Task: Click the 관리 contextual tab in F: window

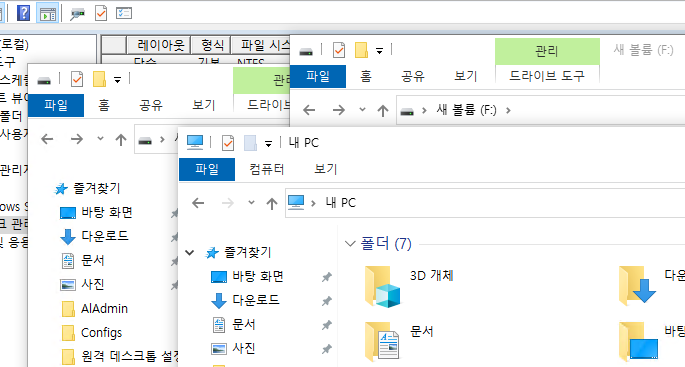Action: [547, 52]
